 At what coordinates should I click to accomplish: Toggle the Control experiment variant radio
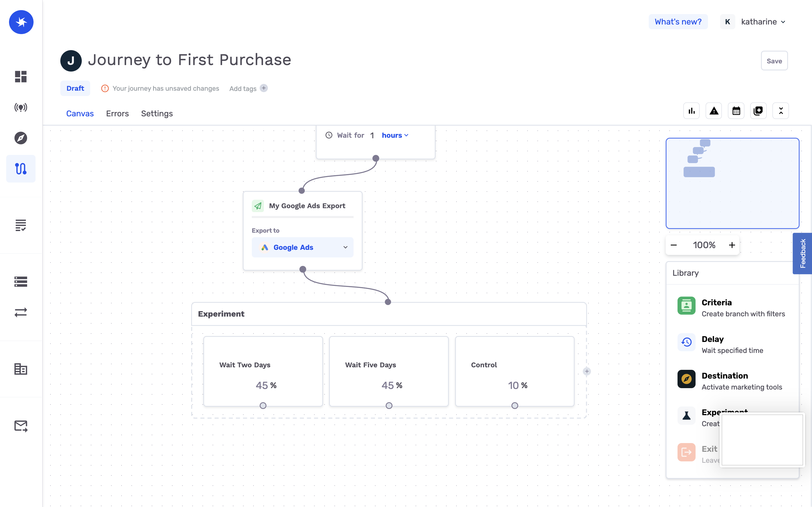[515, 405]
